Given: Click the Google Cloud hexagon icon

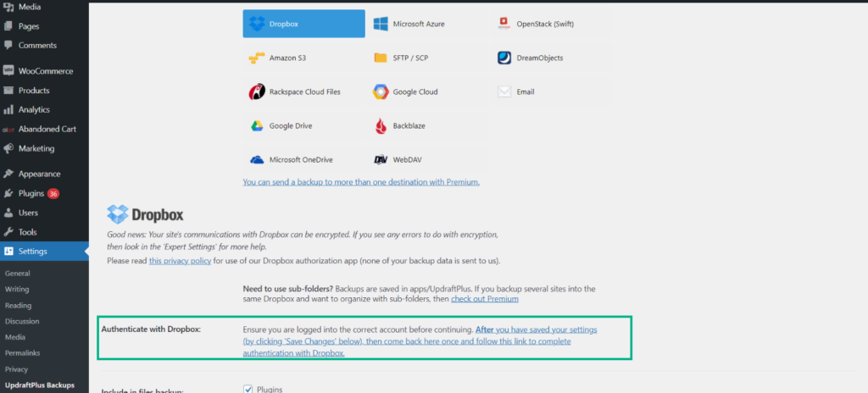Looking at the screenshot, I should pyautogui.click(x=381, y=91).
